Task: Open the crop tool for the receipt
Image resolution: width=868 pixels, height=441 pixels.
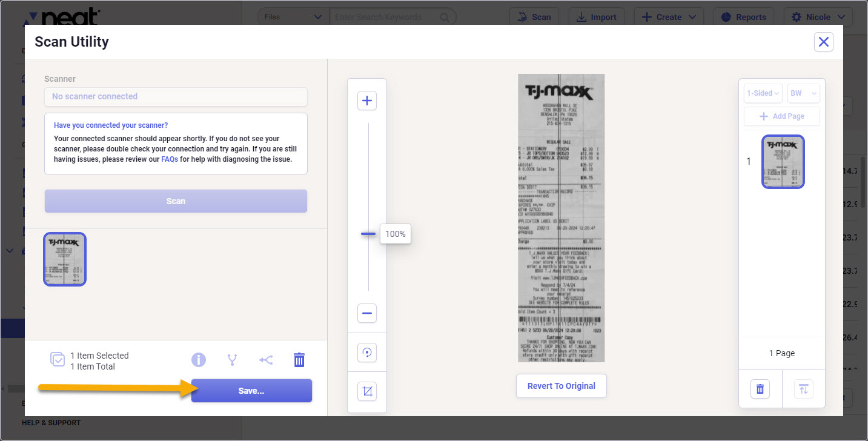Action: (x=366, y=391)
